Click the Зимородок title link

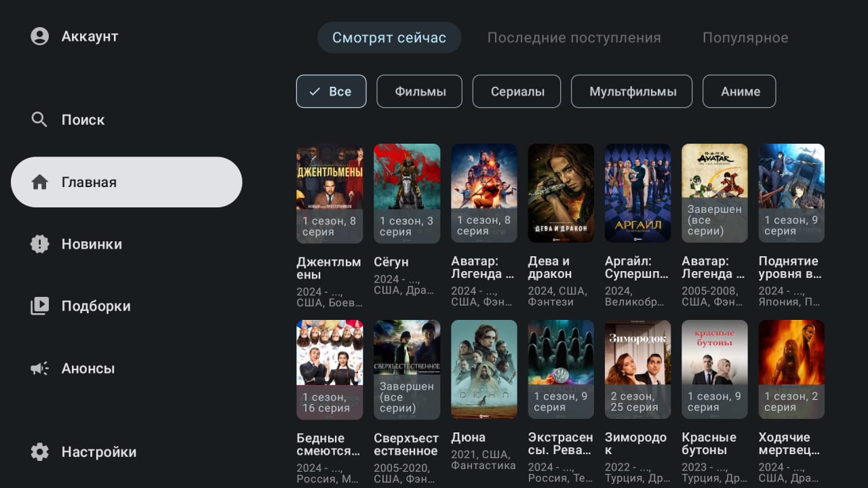tap(635, 444)
